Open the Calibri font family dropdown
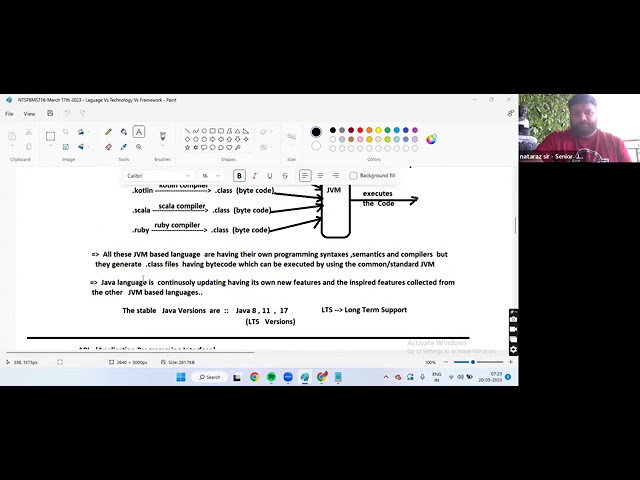640x480 pixels. pos(158,176)
